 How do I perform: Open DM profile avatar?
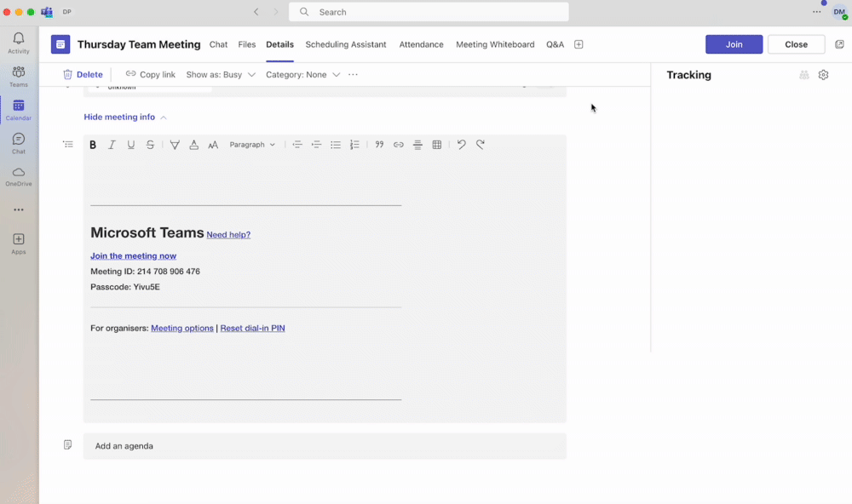tap(839, 12)
